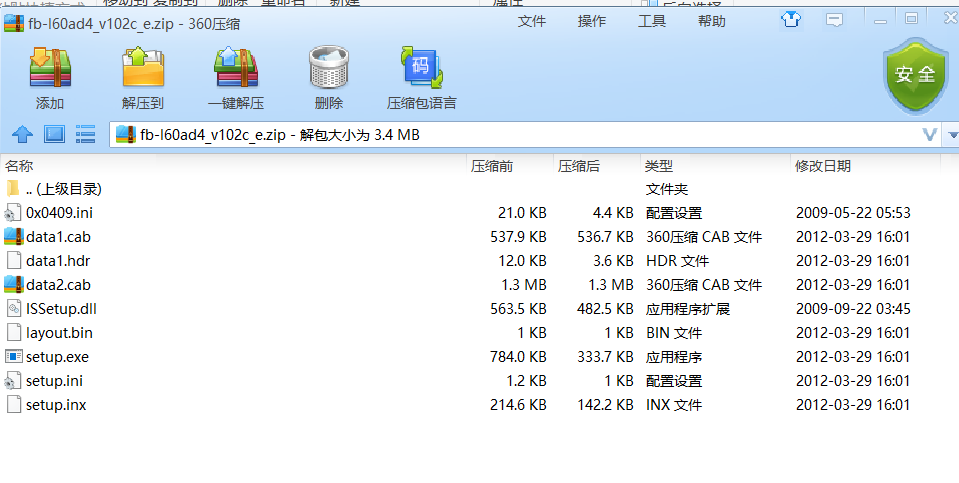
Task: Go up one level with blue arrow
Action: click(x=22, y=134)
